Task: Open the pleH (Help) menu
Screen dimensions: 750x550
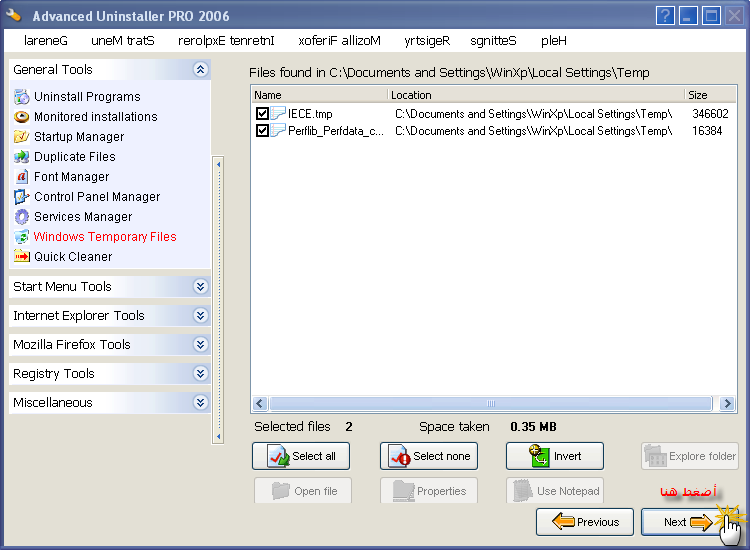Action: 553,41
